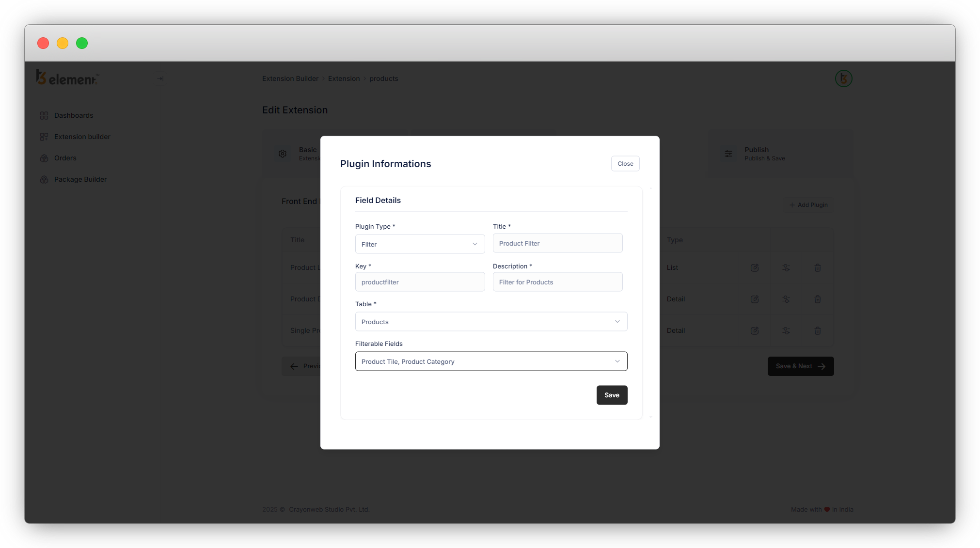Click the Dashboards sidebar icon
Viewport: 980px width, 548px height.
coord(44,115)
